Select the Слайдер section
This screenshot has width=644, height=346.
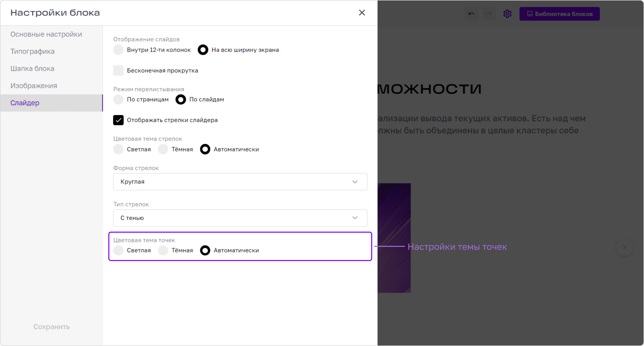(x=51, y=103)
